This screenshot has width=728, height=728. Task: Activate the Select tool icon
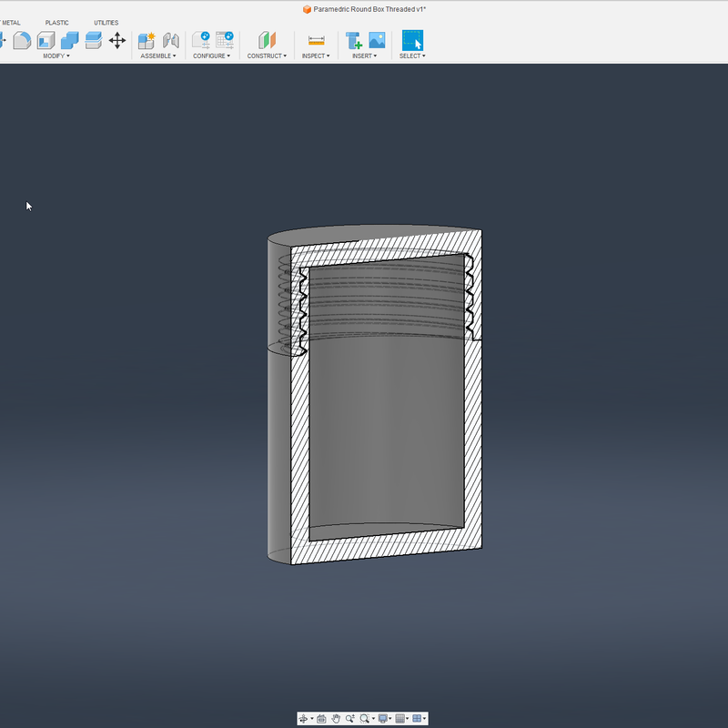click(x=412, y=40)
